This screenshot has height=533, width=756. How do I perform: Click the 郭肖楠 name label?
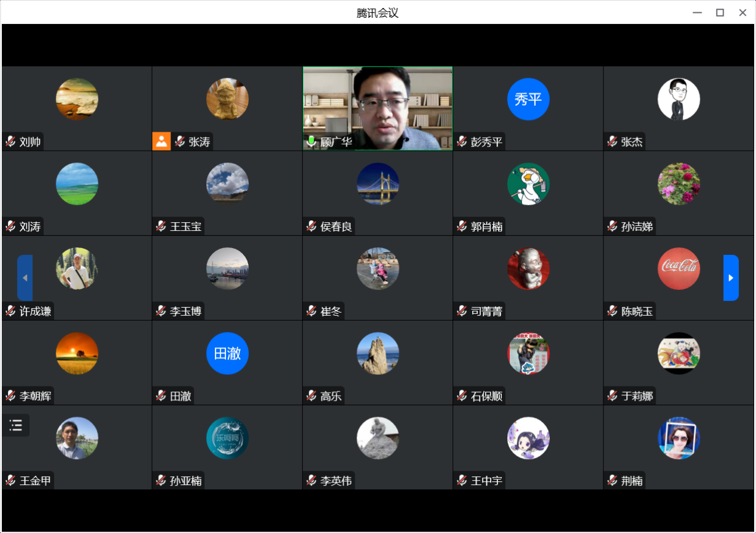(x=486, y=226)
